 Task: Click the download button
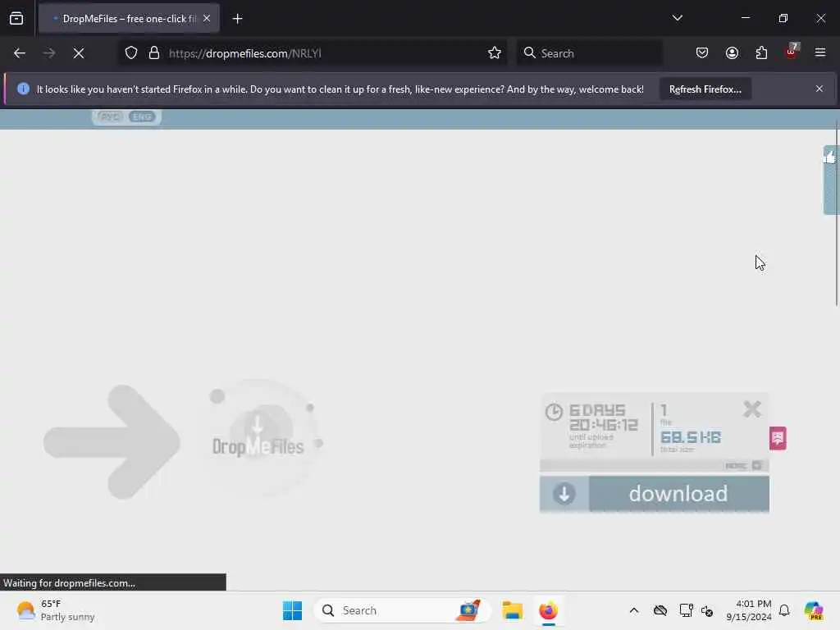tap(655, 494)
